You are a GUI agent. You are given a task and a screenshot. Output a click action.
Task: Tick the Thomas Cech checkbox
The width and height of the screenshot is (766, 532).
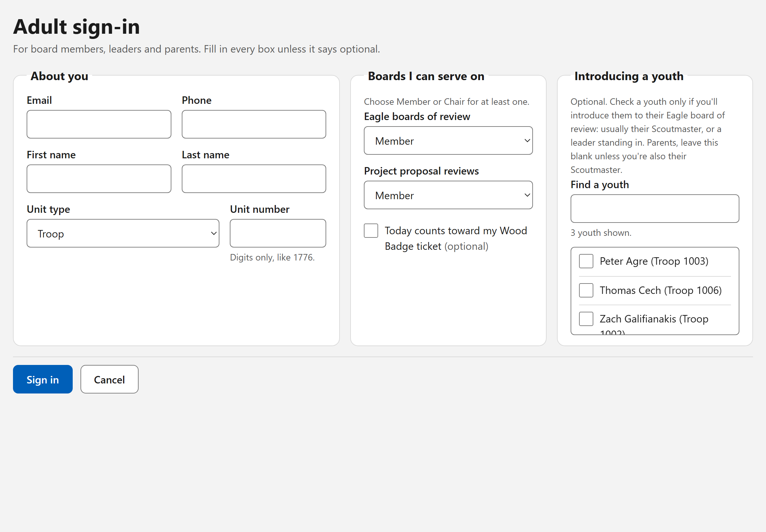(x=586, y=290)
